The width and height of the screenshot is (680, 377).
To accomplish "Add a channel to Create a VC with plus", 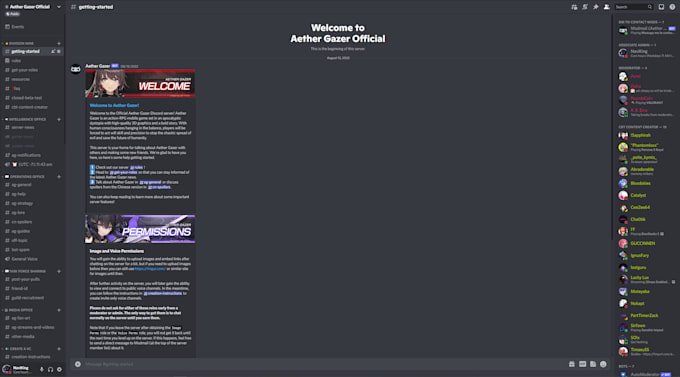I will (x=59, y=349).
